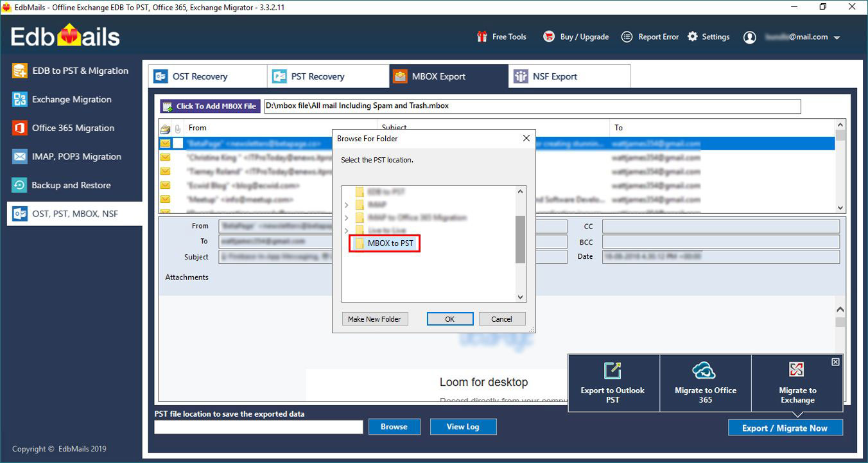Click the envelope icon in Christina King row
Screen dimensions: 868x463
[165, 157]
